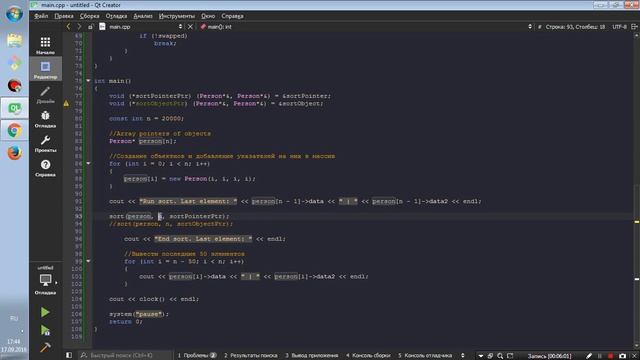Switch to the Отладка (Debug) mode
Image resolution: width=640 pixels, height=360 pixels.
point(45,119)
